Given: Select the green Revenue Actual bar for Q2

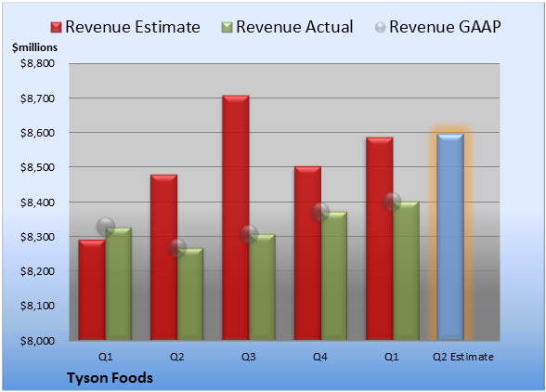Looking at the screenshot, I should [190, 294].
